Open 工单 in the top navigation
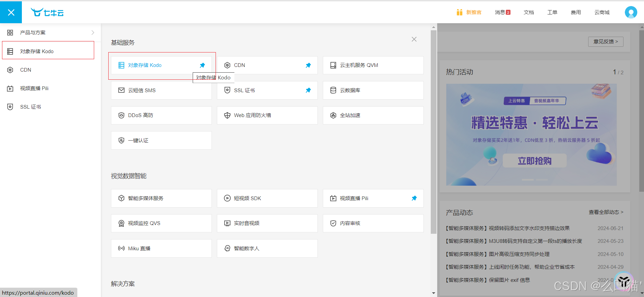Viewport: 644px width, 297px height. pos(552,12)
